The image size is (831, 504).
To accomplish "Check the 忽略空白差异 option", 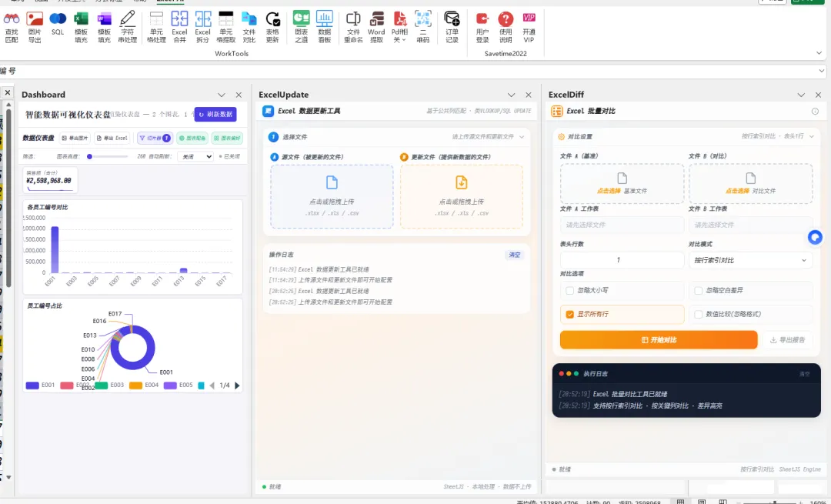I will coord(699,290).
